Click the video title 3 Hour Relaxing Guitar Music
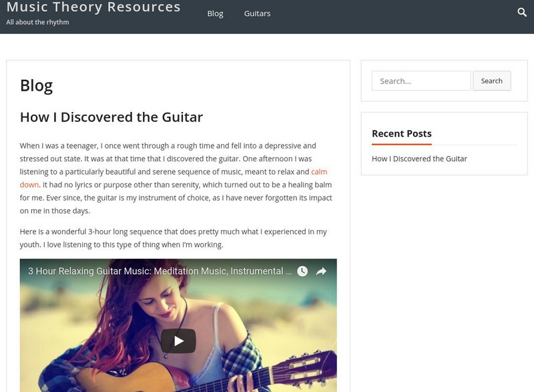Viewport: 534px width, 392px height. [160, 271]
